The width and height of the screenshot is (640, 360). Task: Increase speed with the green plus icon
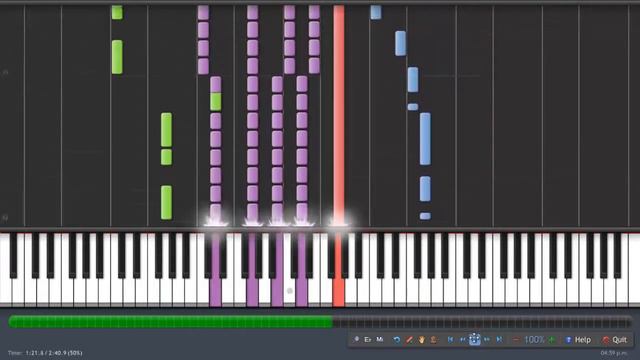[x=552, y=340]
